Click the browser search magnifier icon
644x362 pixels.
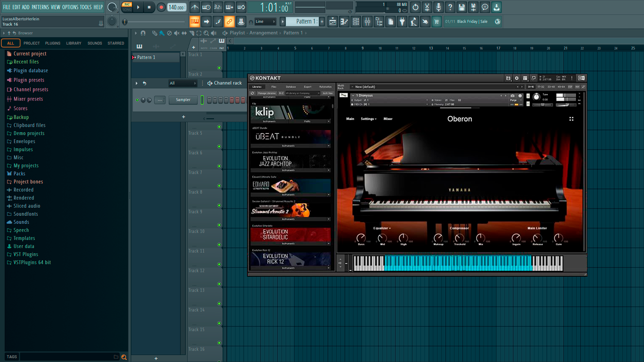pyautogui.click(x=124, y=357)
